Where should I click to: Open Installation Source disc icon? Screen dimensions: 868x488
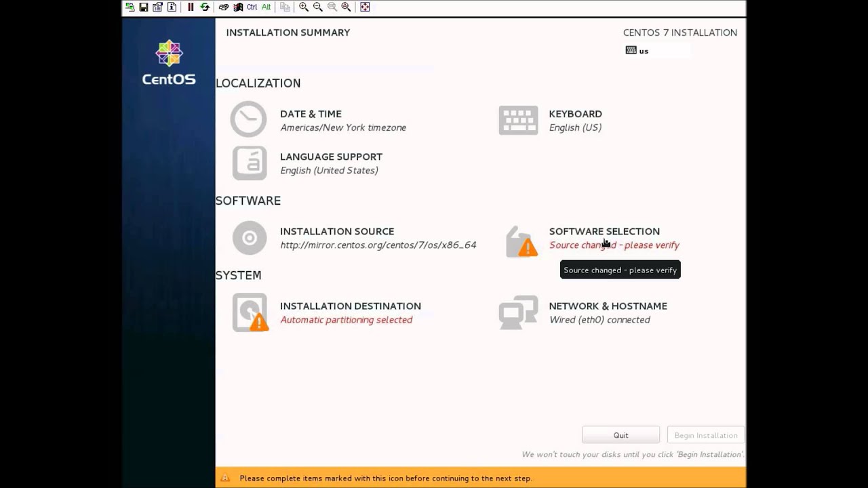tap(250, 238)
